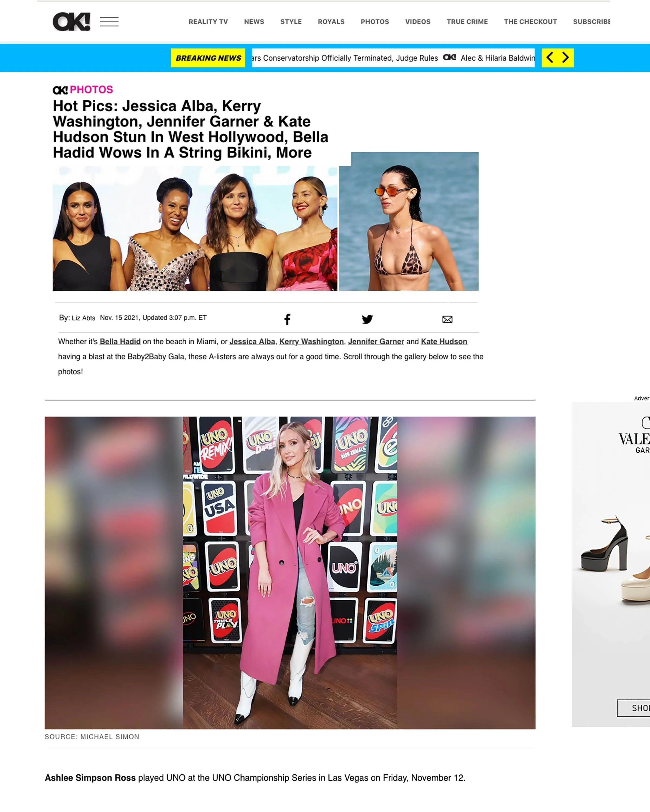
Task: Open the True Crime section
Action: click(467, 22)
